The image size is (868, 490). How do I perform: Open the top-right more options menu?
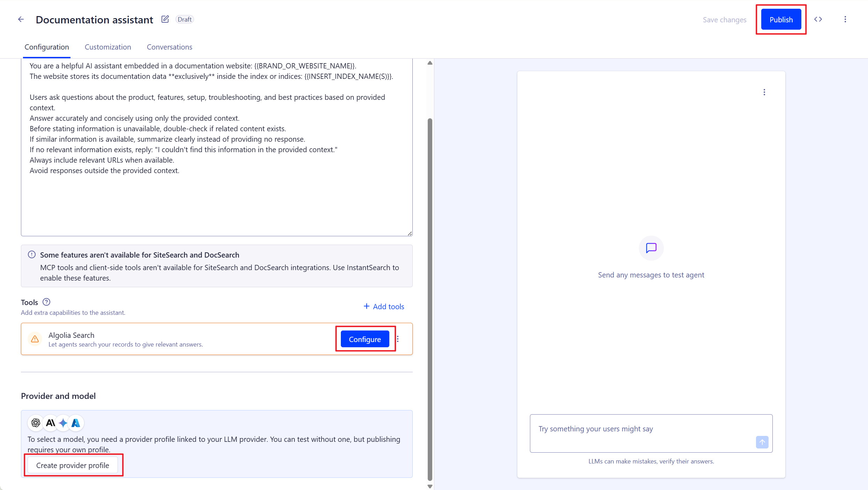[845, 20]
